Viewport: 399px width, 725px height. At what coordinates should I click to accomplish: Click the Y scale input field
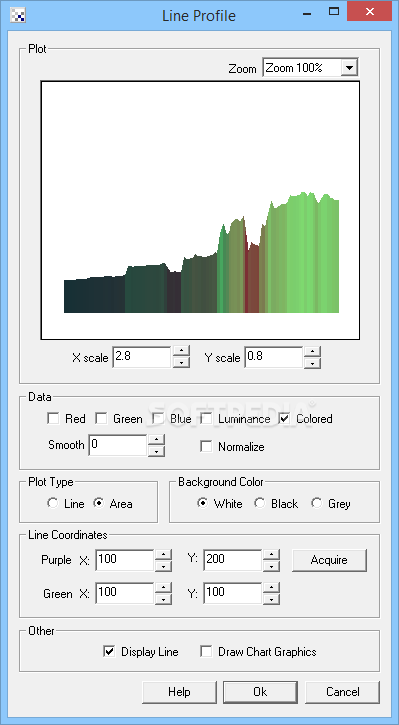(274, 357)
